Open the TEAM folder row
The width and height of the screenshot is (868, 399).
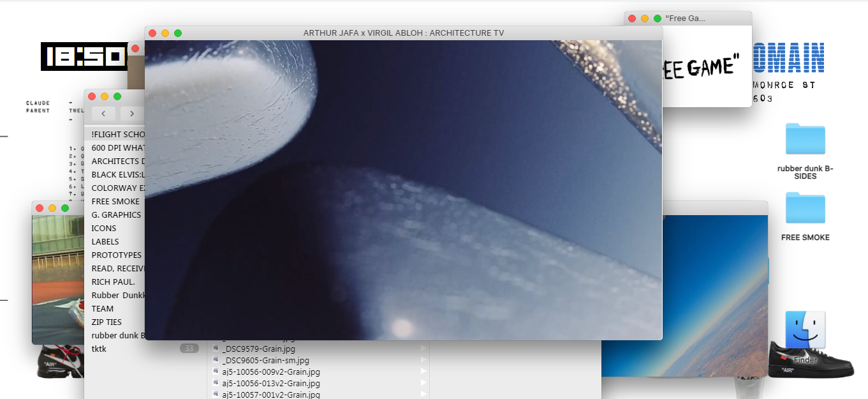click(115, 308)
